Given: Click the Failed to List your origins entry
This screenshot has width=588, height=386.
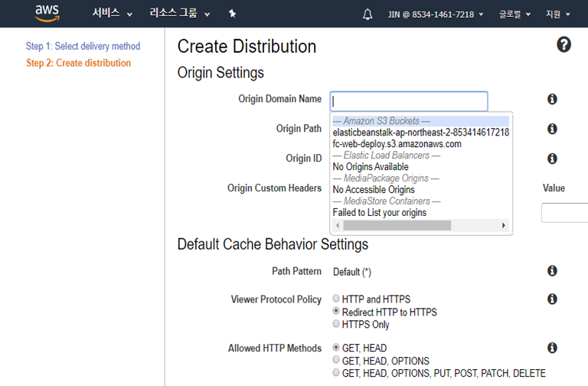Looking at the screenshot, I should (x=379, y=212).
